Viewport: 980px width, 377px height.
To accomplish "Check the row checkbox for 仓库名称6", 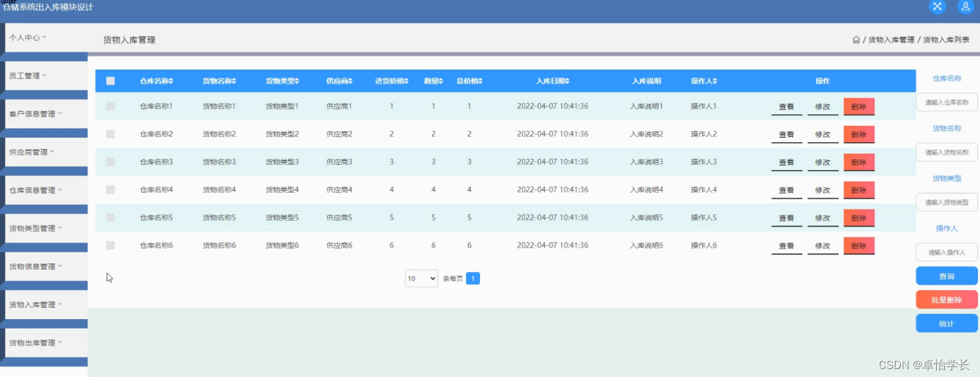I will tap(111, 245).
